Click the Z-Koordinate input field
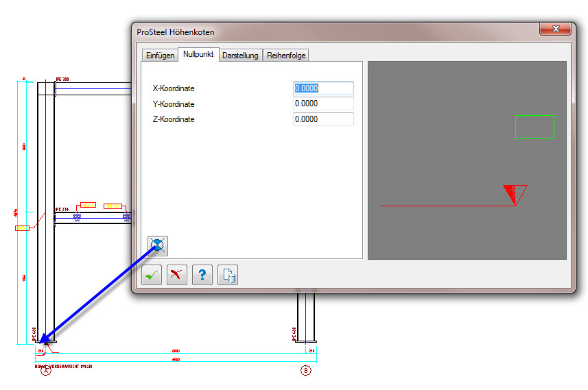The image size is (588, 390). pyautogui.click(x=323, y=119)
